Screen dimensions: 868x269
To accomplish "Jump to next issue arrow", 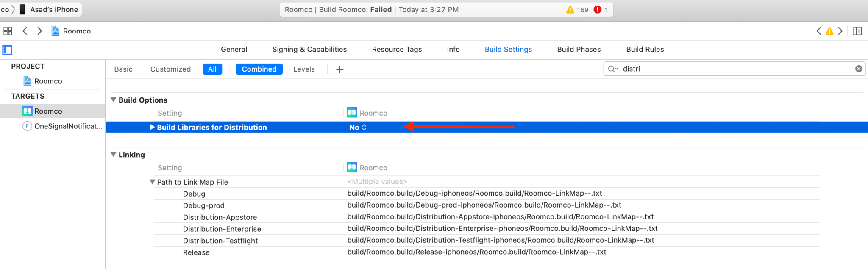I will tap(840, 31).
